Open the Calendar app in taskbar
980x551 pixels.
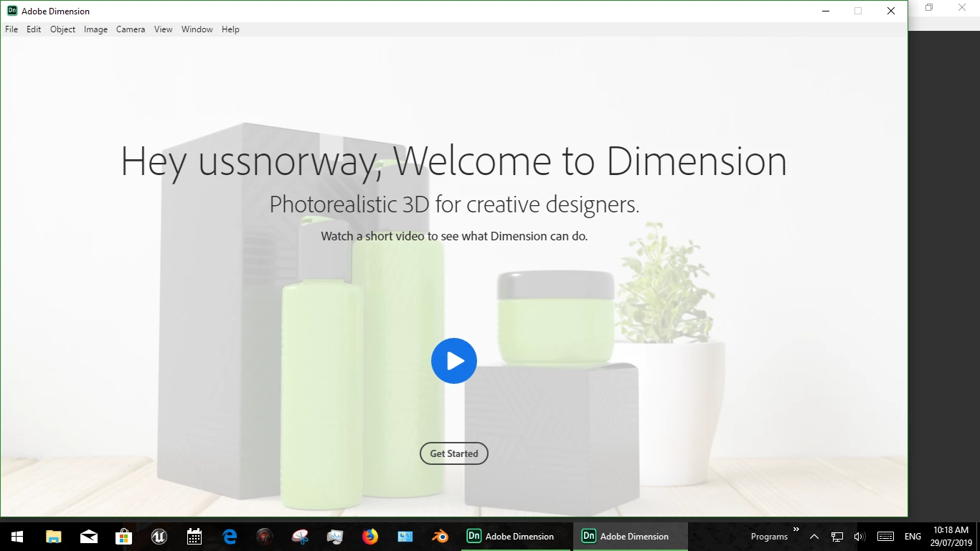pyautogui.click(x=194, y=537)
